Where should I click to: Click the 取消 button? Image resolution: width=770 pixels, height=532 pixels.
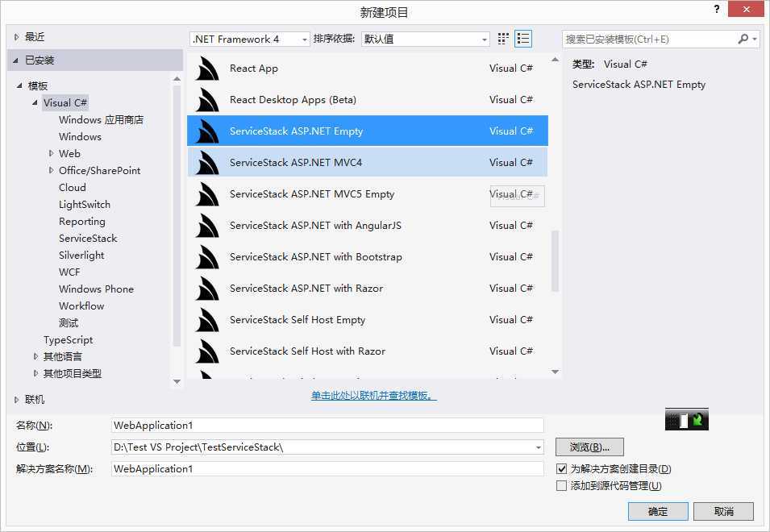[724, 511]
